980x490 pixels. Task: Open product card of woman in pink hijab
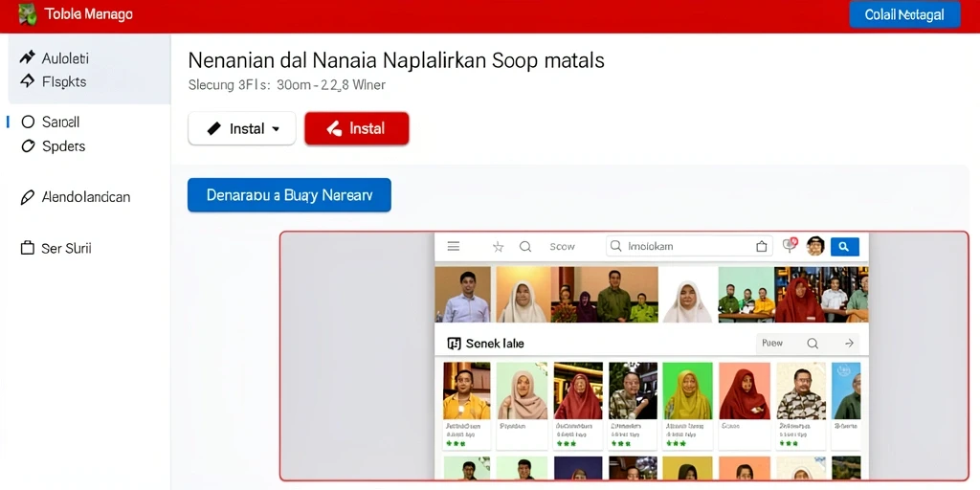click(x=523, y=406)
